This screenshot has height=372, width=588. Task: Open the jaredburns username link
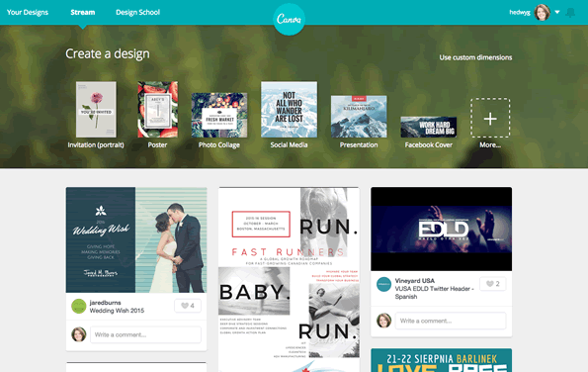(105, 303)
